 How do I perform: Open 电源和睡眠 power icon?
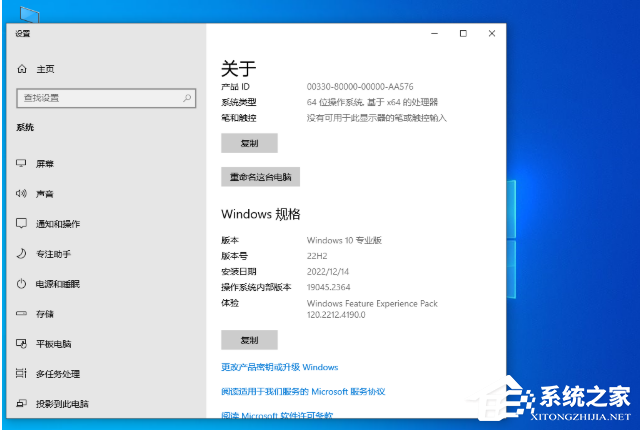(21, 283)
